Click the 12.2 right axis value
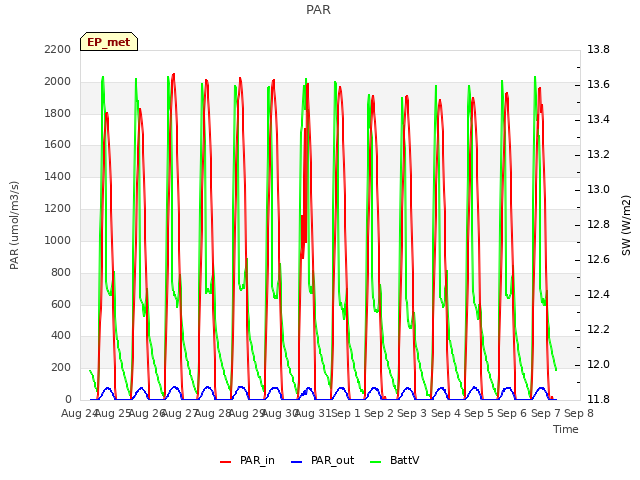 [x=598, y=329]
